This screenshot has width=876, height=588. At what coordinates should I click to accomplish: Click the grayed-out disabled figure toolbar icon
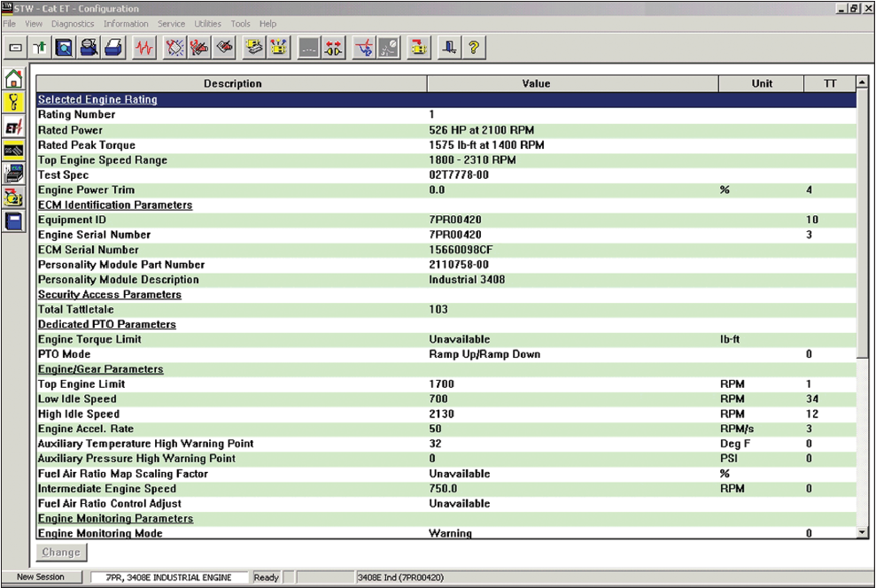point(389,48)
